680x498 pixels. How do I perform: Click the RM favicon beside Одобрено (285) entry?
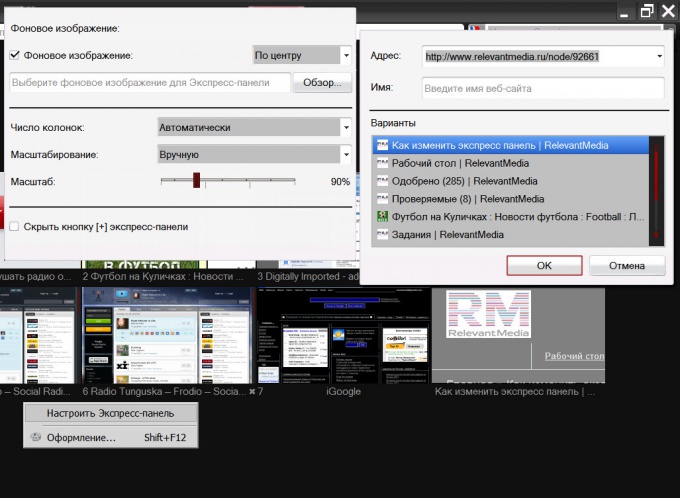point(382,181)
